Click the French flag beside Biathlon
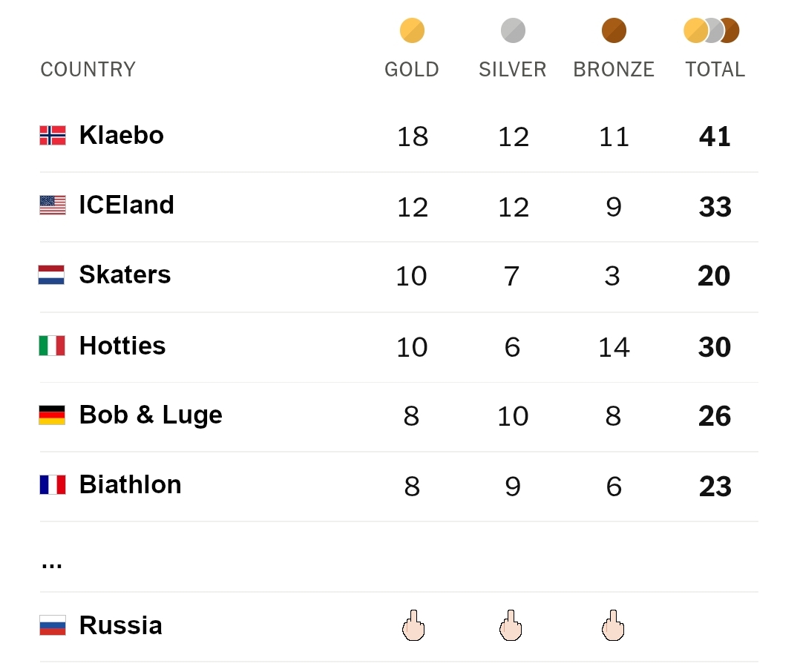Viewport: 800px width, 672px height. click(x=53, y=485)
